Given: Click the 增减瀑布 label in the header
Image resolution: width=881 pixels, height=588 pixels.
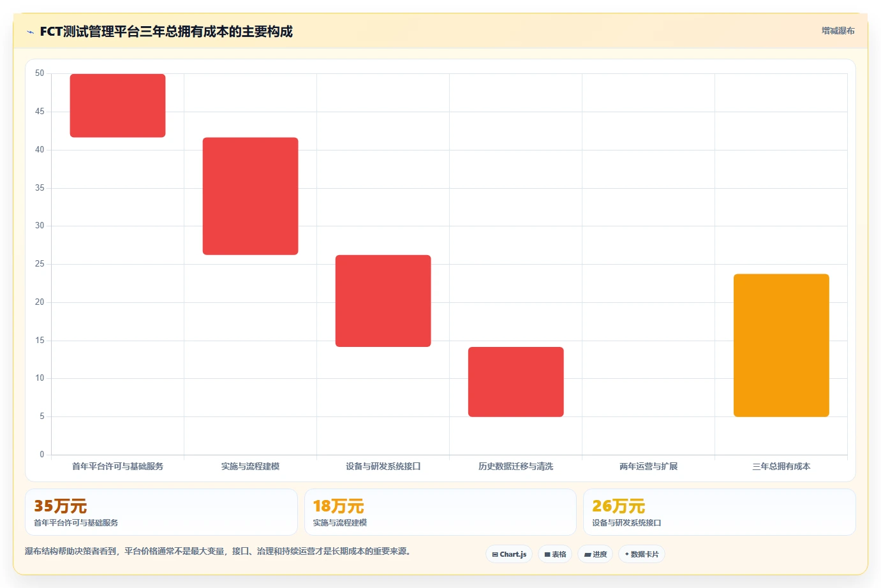Looking at the screenshot, I should (838, 31).
